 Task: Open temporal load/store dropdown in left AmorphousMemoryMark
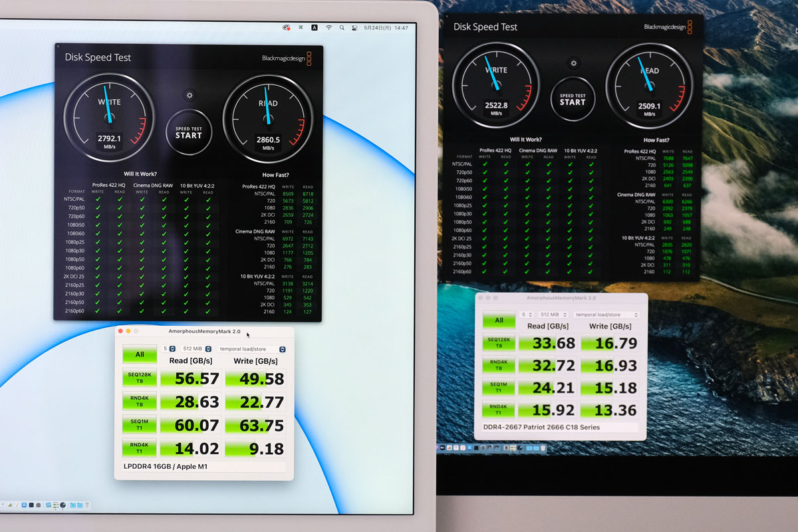pyautogui.click(x=251, y=348)
